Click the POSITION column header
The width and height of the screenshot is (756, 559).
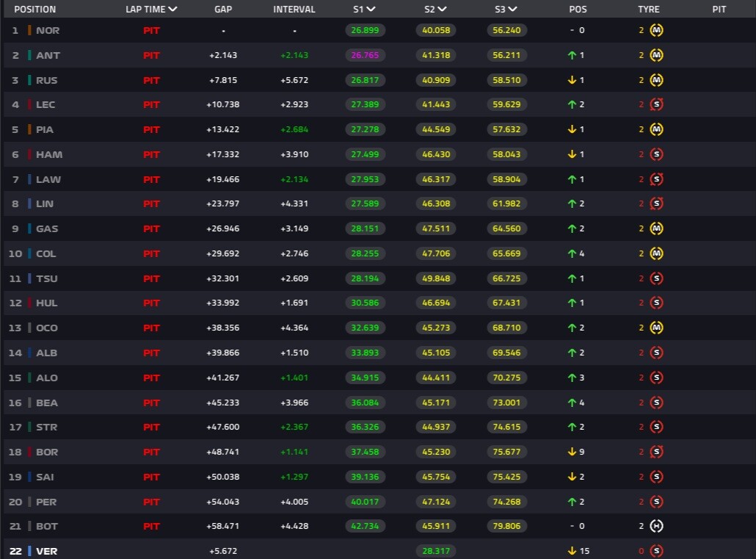click(x=34, y=9)
